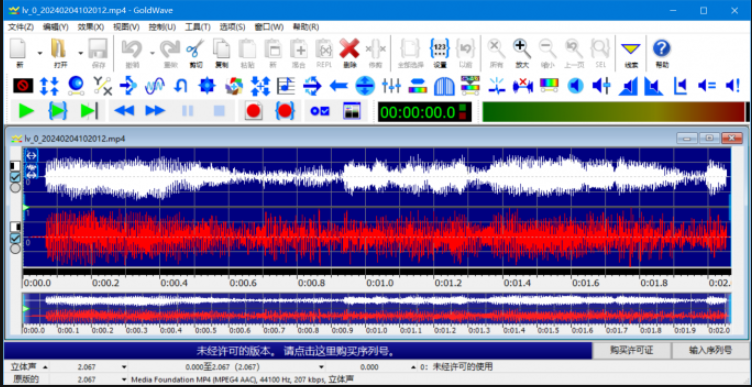
Task: Open the 立体声 channel selector arrow
Action: (45, 367)
